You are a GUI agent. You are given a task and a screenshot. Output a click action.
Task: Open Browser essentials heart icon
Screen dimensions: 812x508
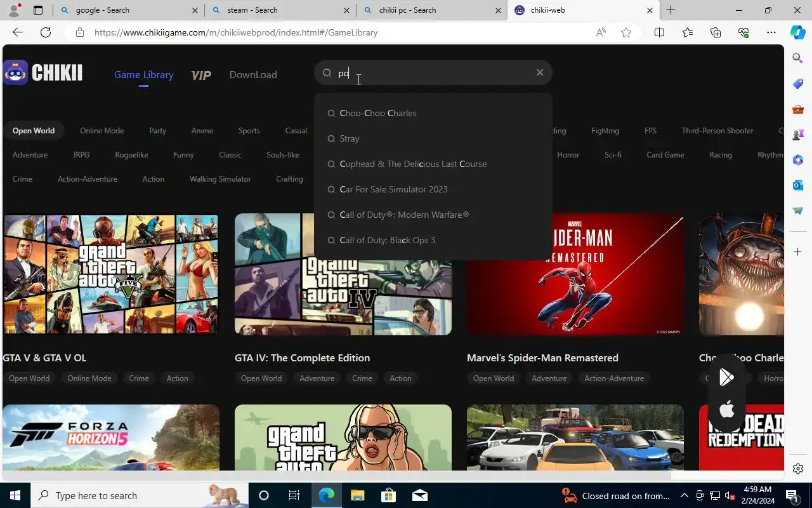(743, 32)
